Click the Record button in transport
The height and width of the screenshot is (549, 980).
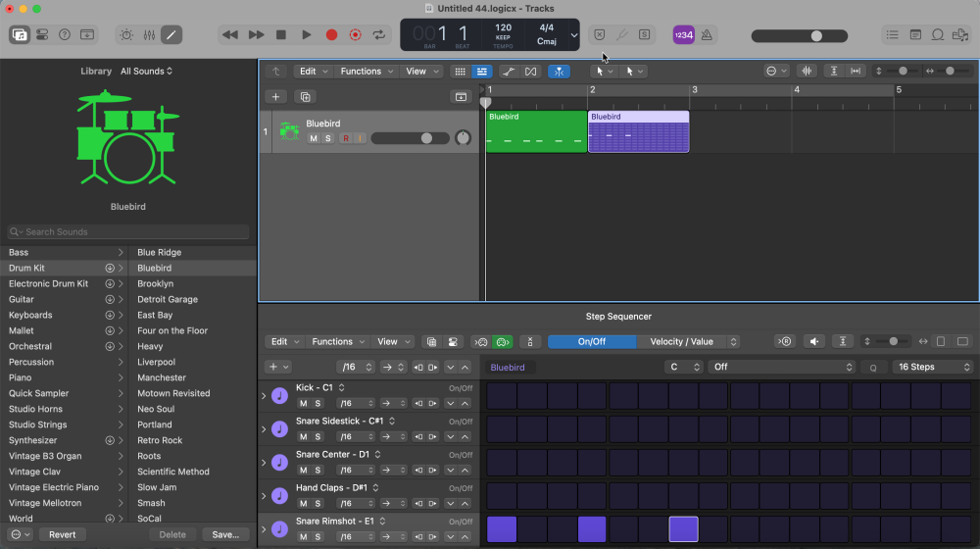331,34
